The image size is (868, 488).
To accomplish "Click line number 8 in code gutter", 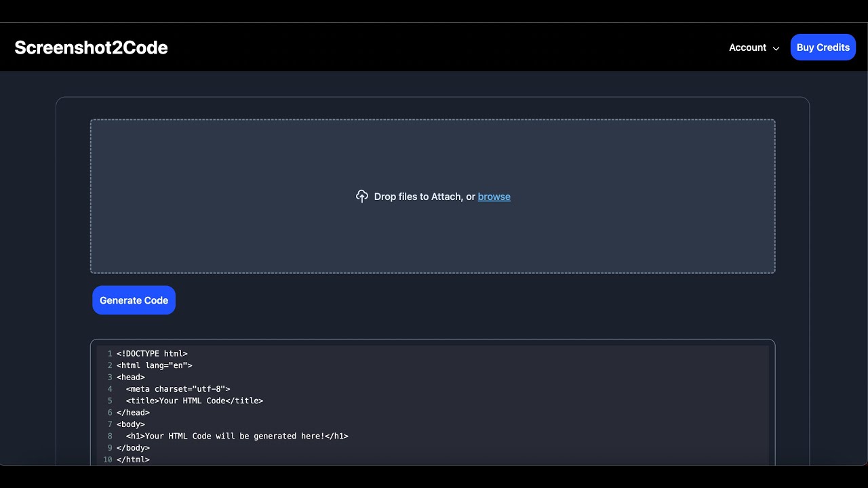I will tap(109, 436).
